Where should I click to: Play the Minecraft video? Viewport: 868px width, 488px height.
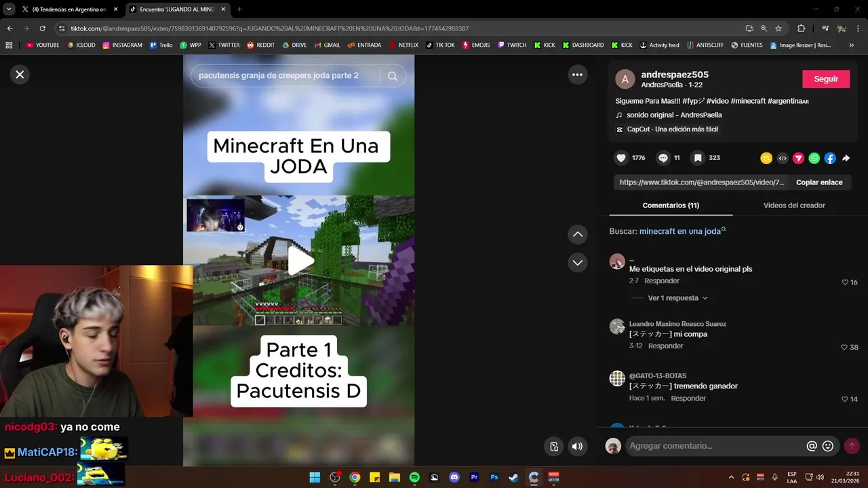tap(300, 261)
